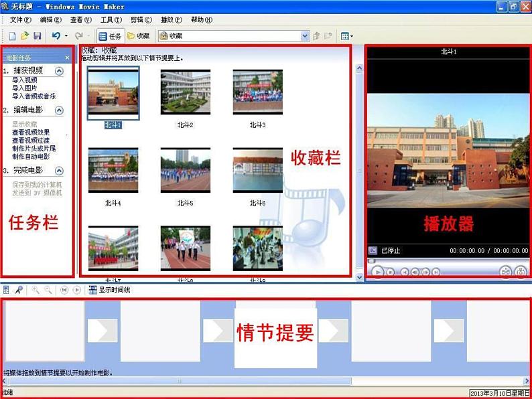Click the audio levels icon
The width and height of the screenshot is (532, 399).
point(6,290)
